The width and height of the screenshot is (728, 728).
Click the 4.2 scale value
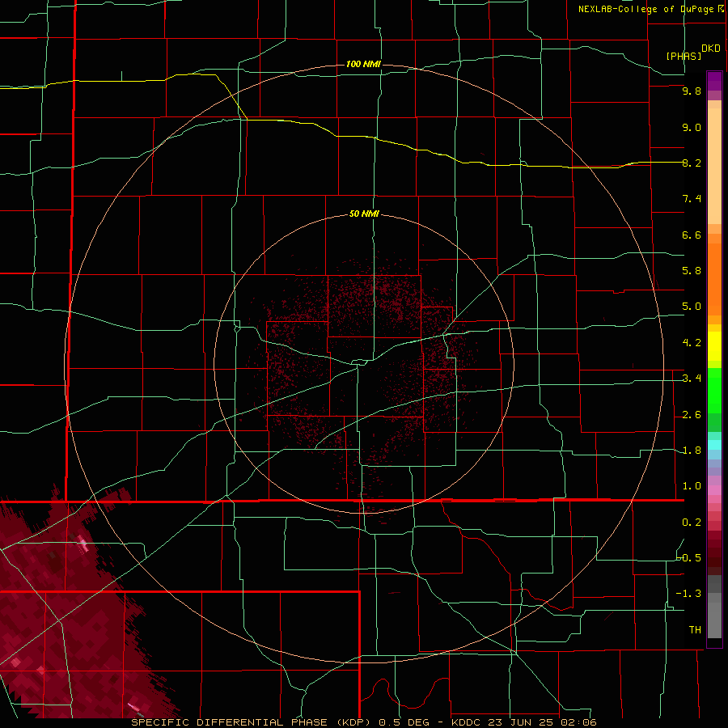click(692, 343)
